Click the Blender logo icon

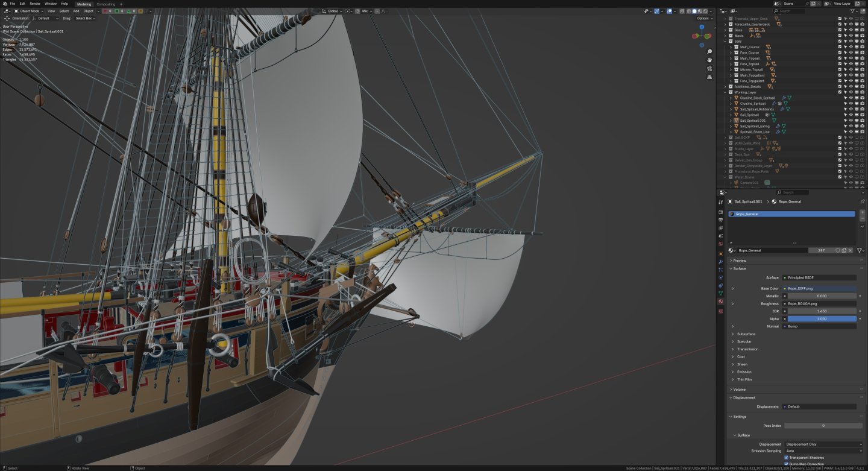5,4
